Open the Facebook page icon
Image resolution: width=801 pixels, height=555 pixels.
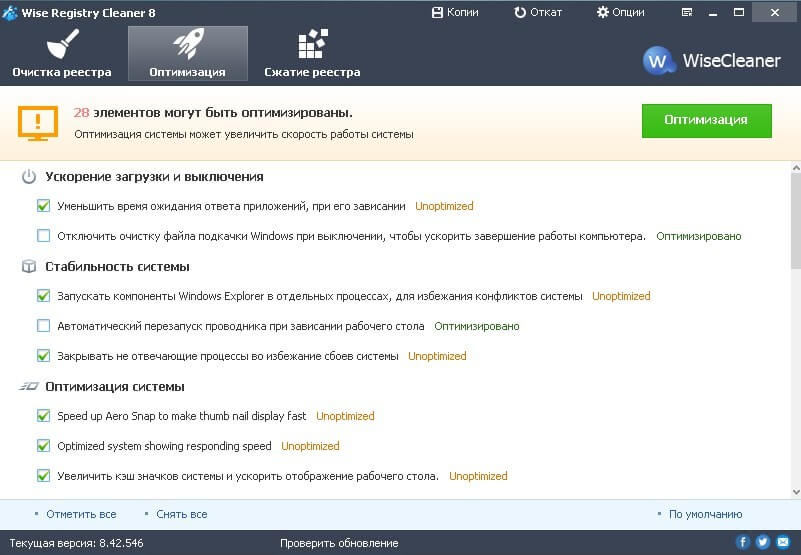point(742,542)
